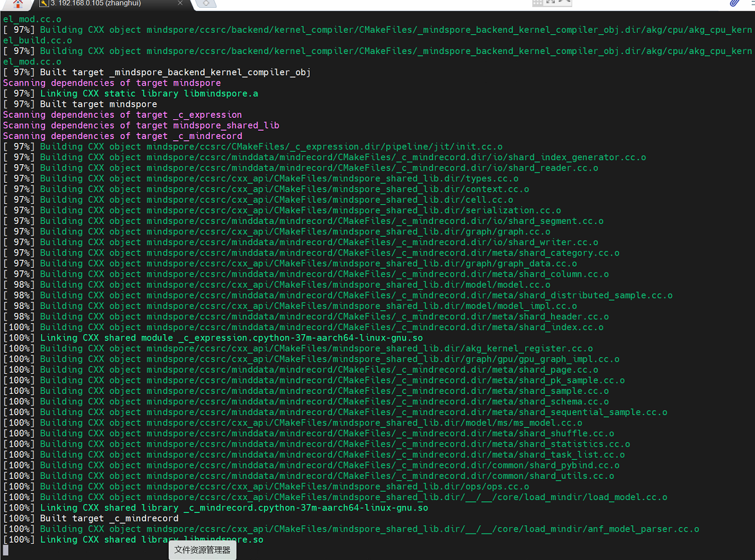Click 'Scanning dependencies of target mindspore_shared_lib' line
The width and height of the screenshot is (755, 560).
point(141,125)
